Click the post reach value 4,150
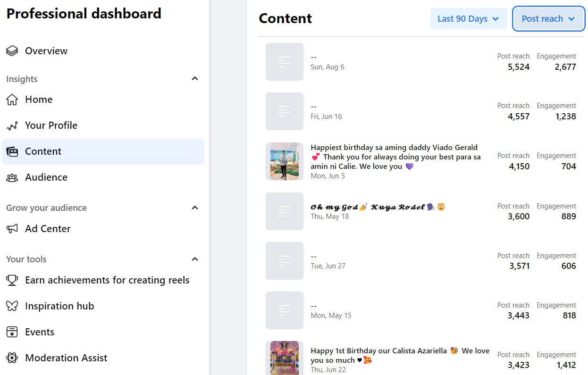Screen dimensions: 588x375 [x=519, y=167]
